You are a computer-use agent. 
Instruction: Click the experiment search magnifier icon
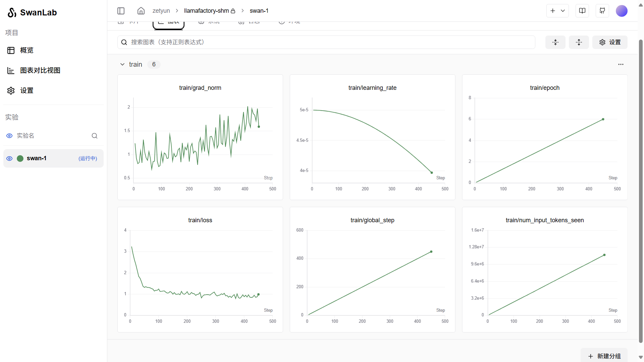tap(95, 136)
